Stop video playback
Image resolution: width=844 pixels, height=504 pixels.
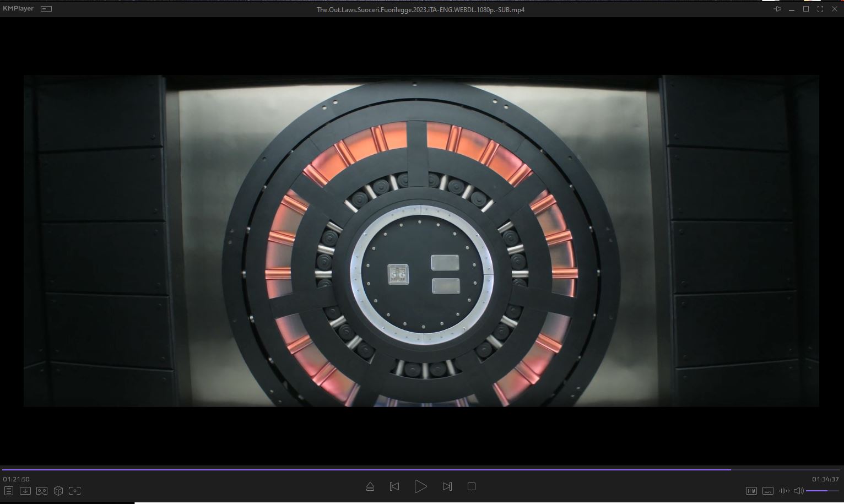[x=472, y=486]
